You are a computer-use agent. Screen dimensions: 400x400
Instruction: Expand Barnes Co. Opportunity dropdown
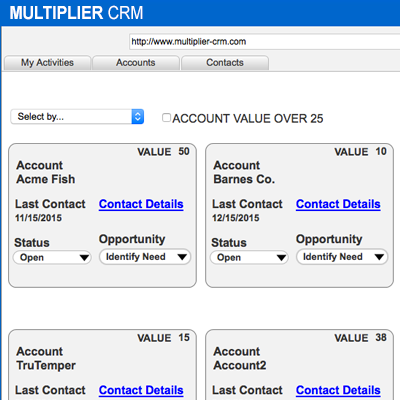click(342, 257)
